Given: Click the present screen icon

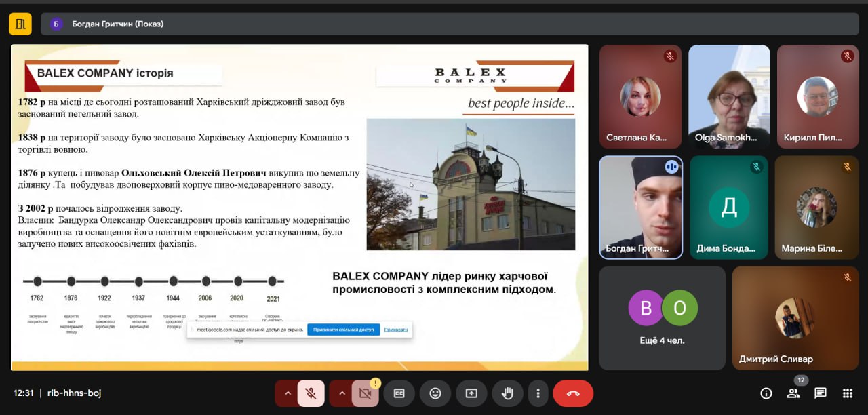Looking at the screenshot, I should 471,393.
